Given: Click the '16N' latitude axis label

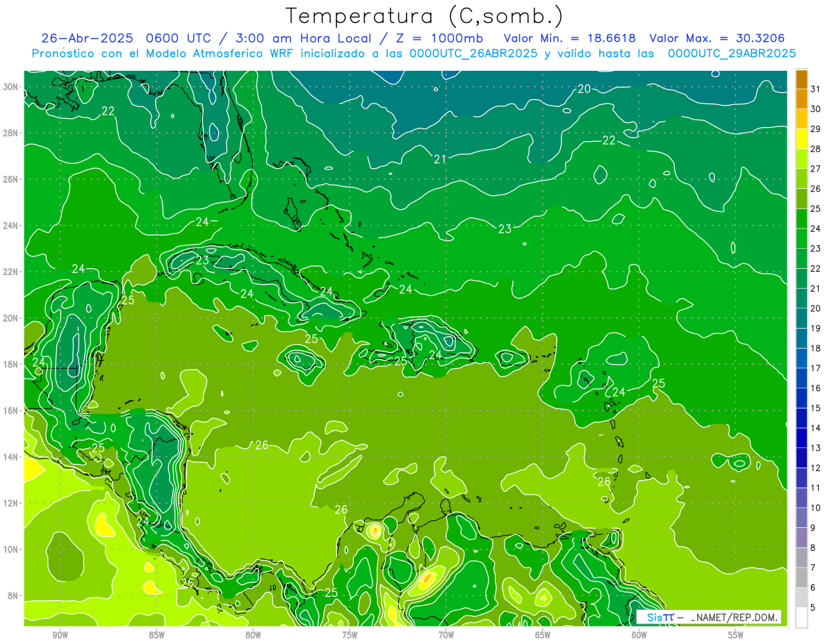Looking at the screenshot, I should (x=10, y=411).
